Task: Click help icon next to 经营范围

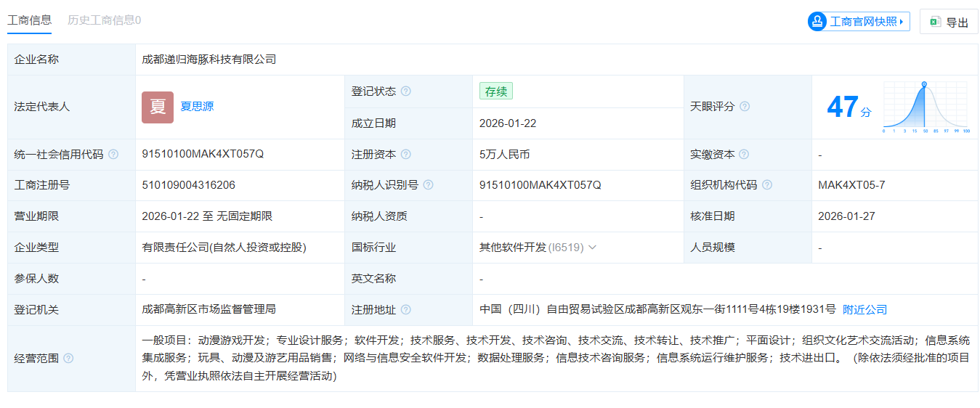Action: 68,358
